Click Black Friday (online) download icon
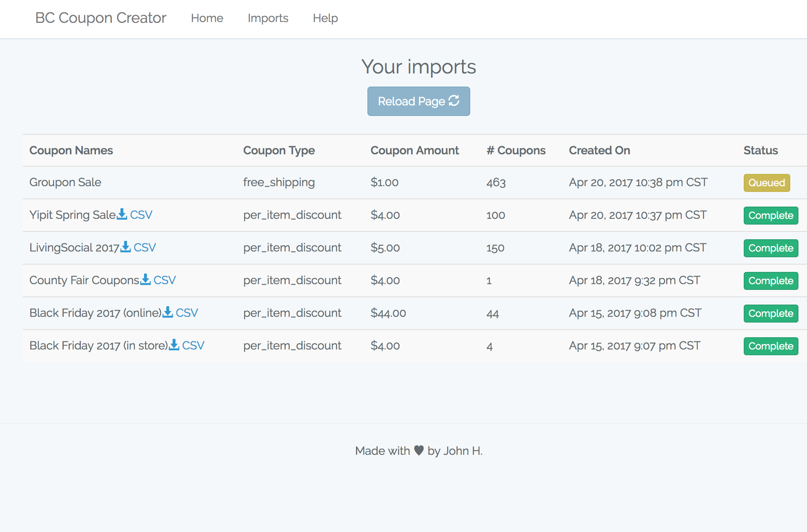Image resolution: width=807 pixels, height=532 pixels. tap(168, 312)
